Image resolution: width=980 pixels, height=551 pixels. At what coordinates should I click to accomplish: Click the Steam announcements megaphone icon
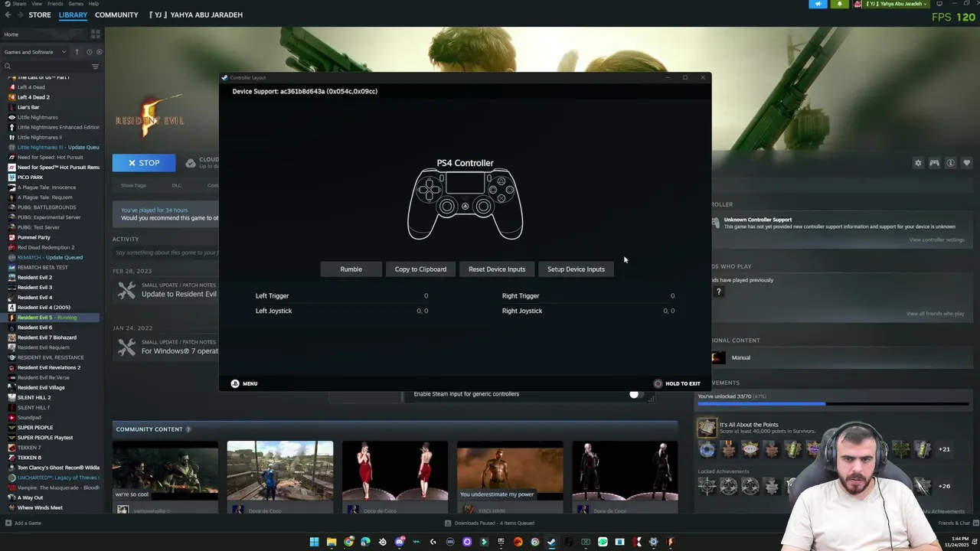point(818,4)
